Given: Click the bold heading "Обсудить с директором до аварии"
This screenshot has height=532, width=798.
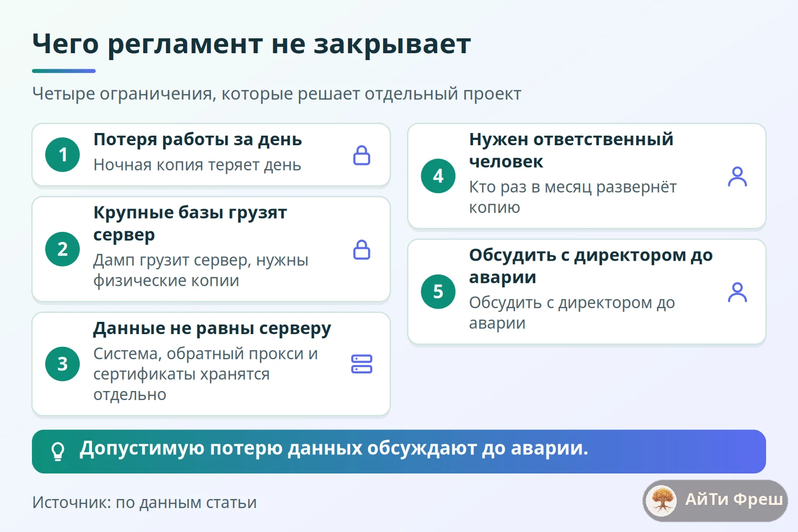Looking at the screenshot, I should [x=591, y=266].
